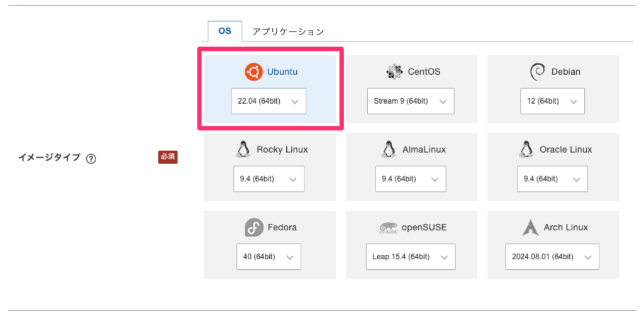The width and height of the screenshot is (644, 317).
Task: Click the Arch Linux logo icon
Action: click(x=530, y=227)
